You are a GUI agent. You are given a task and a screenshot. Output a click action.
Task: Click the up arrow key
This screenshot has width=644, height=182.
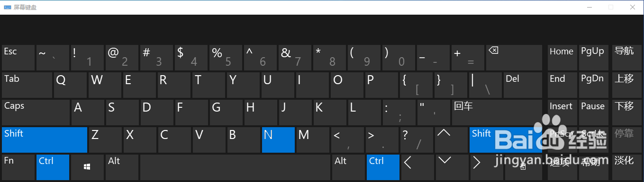pyautogui.click(x=444, y=139)
